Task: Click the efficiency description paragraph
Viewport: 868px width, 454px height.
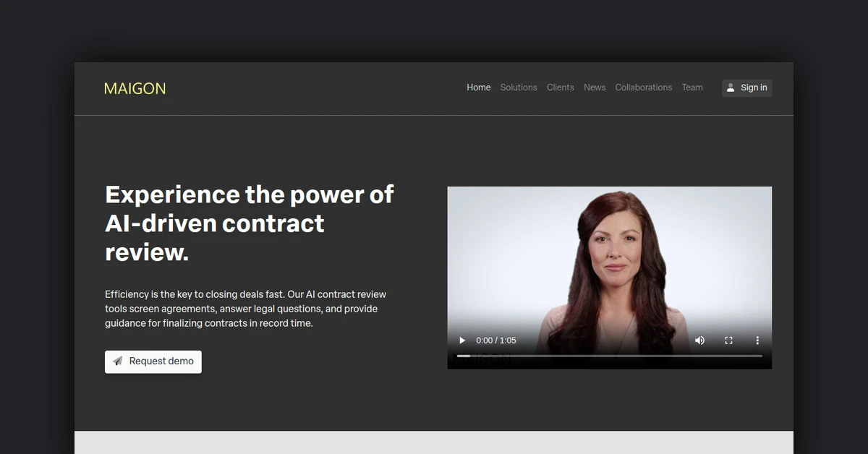Action: point(246,309)
